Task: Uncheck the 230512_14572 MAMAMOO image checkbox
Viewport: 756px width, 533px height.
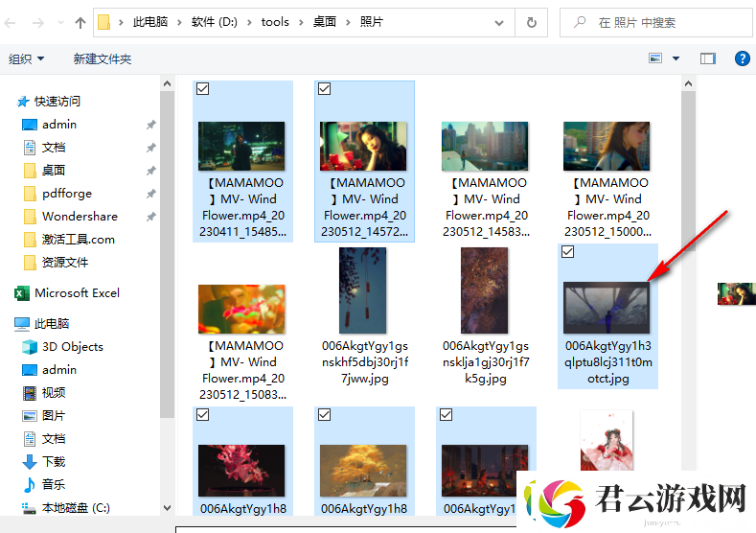Action: 325,89
